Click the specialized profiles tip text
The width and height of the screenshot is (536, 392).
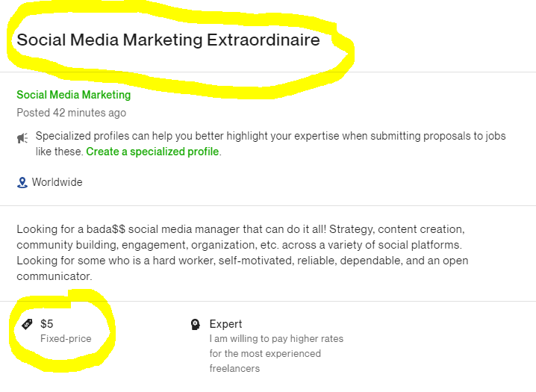click(x=270, y=143)
